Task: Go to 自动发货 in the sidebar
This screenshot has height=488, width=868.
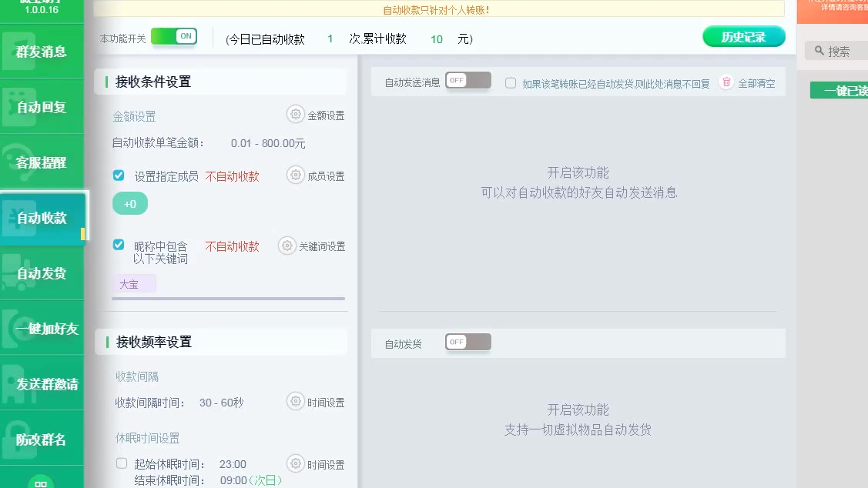Action: [x=42, y=273]
